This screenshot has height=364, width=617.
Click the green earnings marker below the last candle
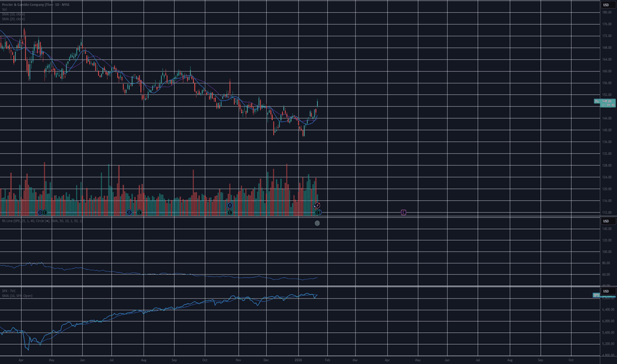(318, 212)
